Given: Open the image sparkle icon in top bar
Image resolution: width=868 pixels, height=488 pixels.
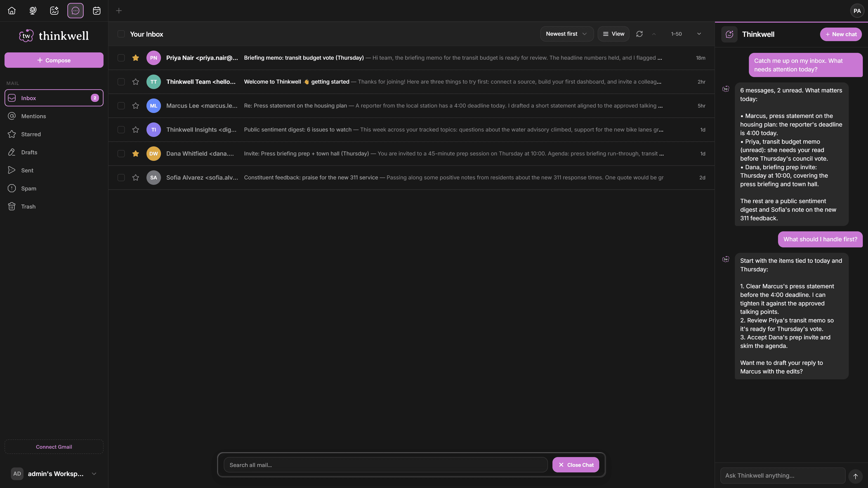Looking at the screenshot, I should click(x=54, y=11).
